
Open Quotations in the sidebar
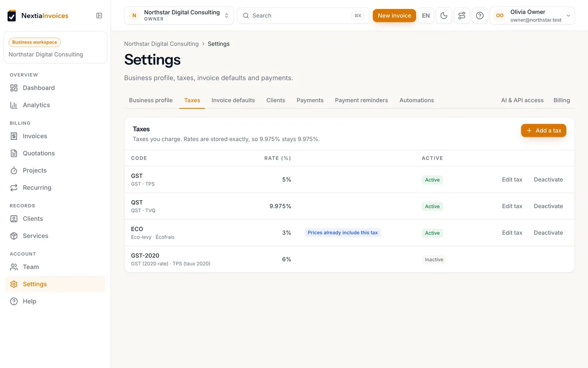pyautogui.click(x=55, y=153)
